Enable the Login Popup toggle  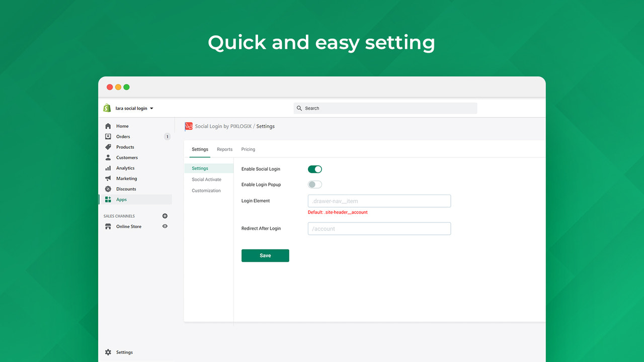pos(314,185)
